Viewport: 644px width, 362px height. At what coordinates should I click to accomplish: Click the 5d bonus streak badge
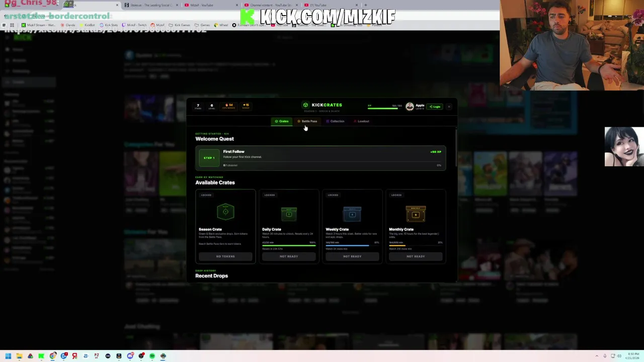click(229, 106)
